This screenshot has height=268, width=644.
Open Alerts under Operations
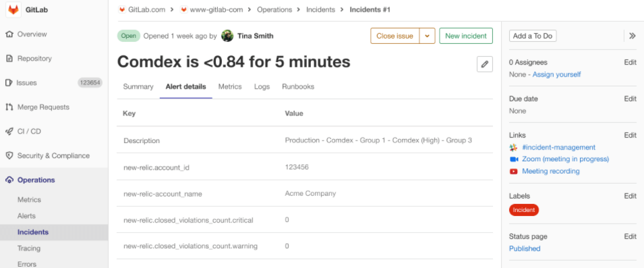[x=26, y=216]
